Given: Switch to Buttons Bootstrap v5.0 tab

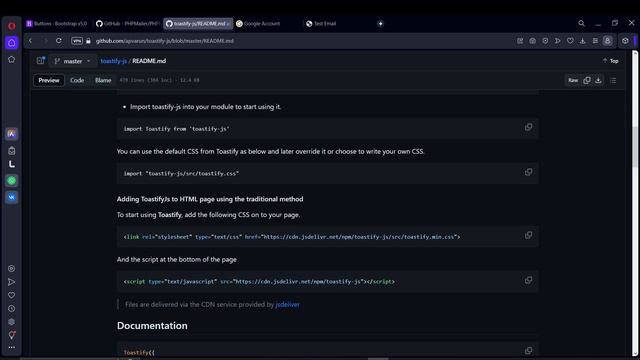Looking at the screenshot, I should coord(57,24).
